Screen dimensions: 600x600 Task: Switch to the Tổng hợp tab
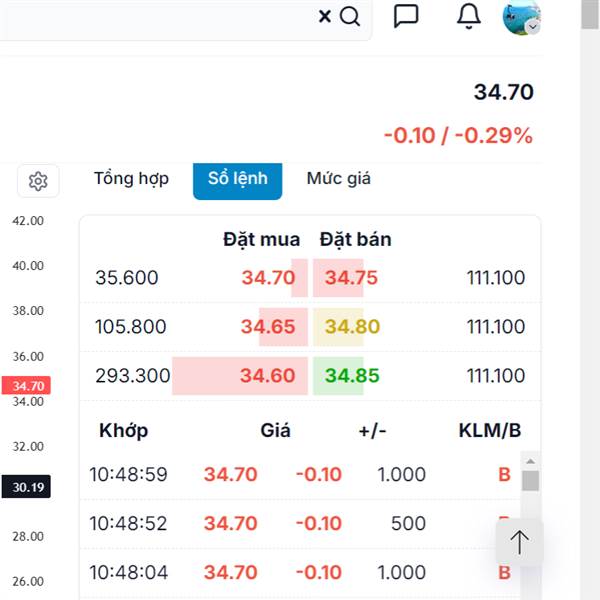(x=131, y=179)
